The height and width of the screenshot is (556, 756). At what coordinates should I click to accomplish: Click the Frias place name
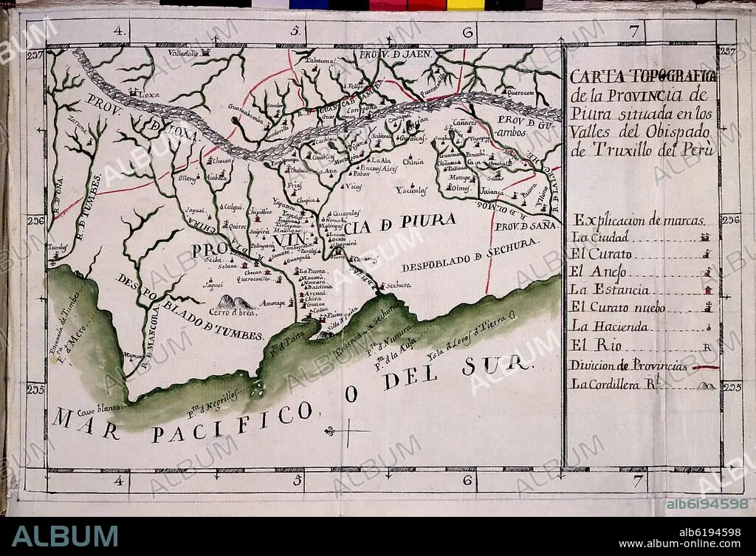[295, 185]
